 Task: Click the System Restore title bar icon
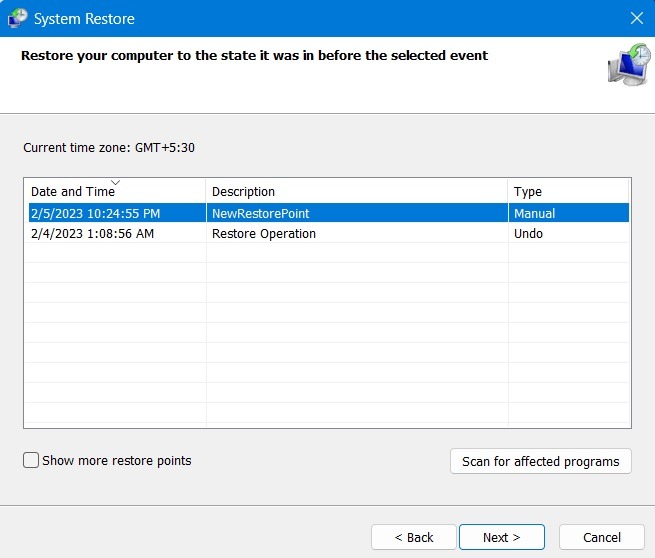(18, 18)
